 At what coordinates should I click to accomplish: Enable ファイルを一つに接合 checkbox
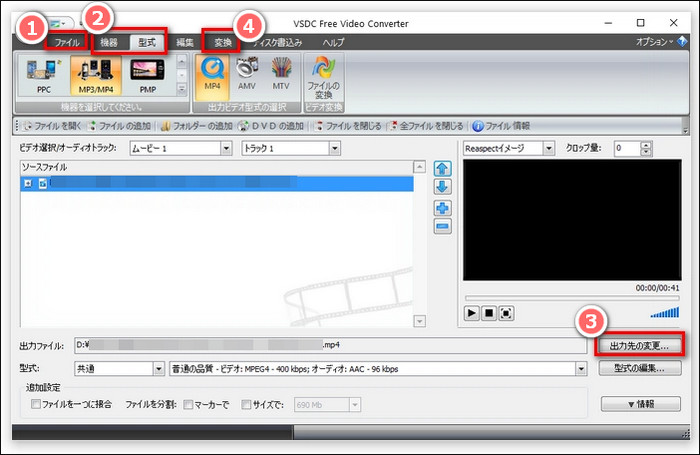36,404
